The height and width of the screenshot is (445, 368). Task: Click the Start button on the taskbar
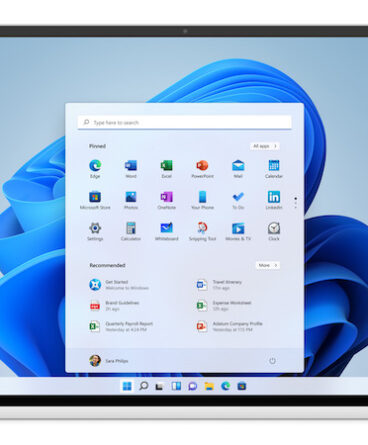tap(127, 386)
